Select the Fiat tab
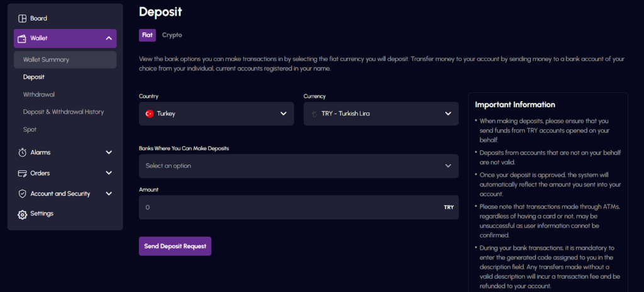This screenshot has width=644, height=292. (x=147, y=35)
